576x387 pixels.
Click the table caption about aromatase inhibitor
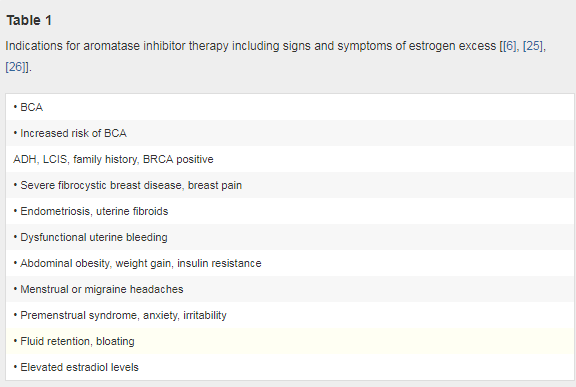click(x=276, y=56)
